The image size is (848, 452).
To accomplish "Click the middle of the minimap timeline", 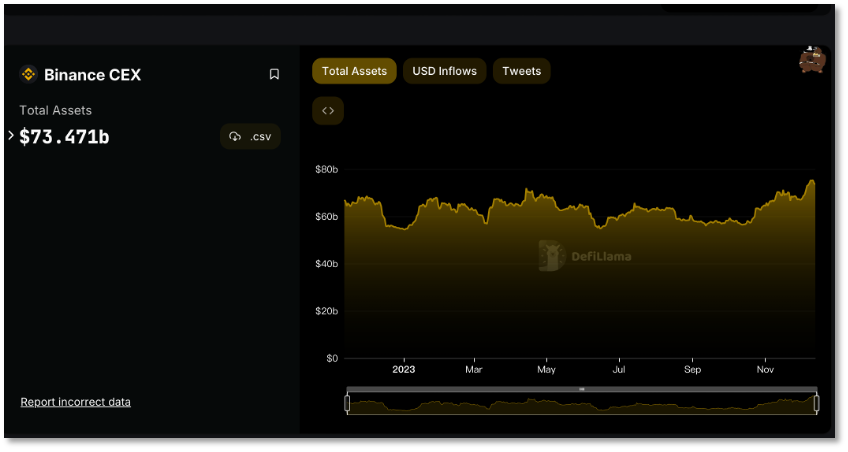I will (581, 406).
